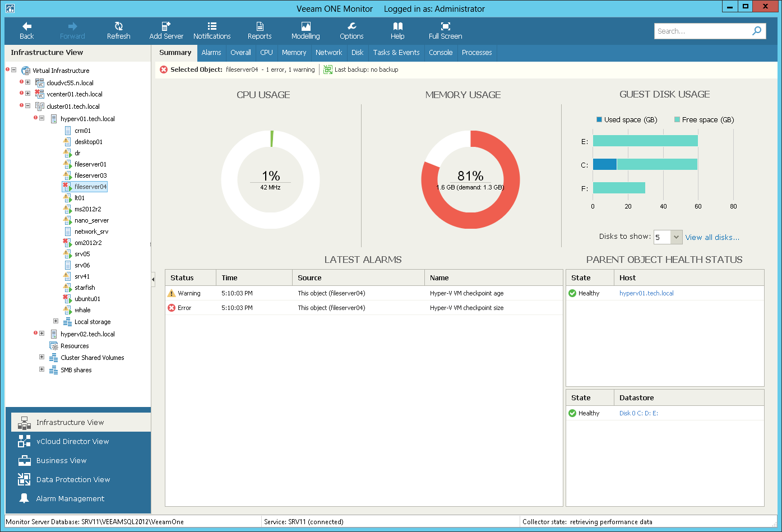Sort alarms by the Source column header

pos(358,277)
